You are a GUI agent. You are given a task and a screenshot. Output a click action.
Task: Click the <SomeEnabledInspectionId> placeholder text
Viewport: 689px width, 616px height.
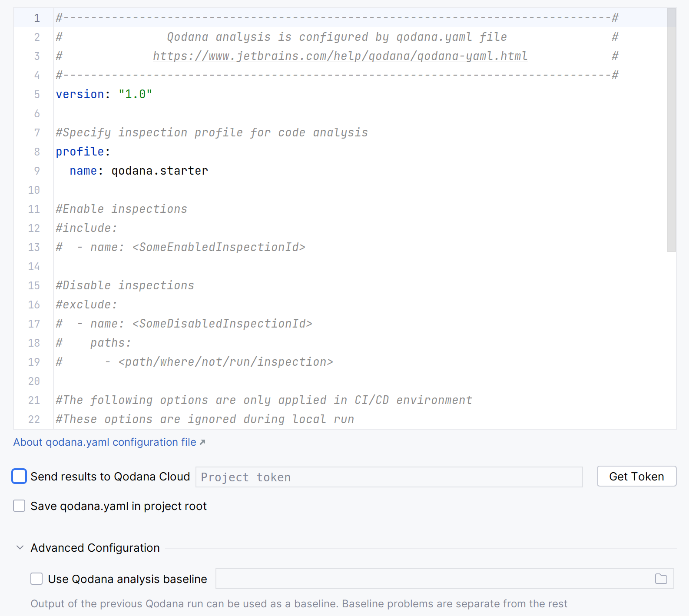[x=219, y=247]
